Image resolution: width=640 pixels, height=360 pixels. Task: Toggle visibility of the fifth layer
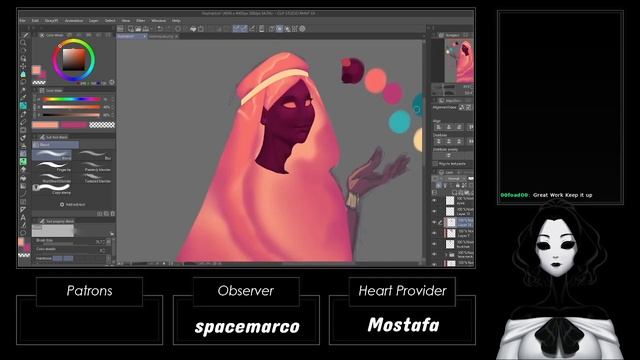(434, 244)
